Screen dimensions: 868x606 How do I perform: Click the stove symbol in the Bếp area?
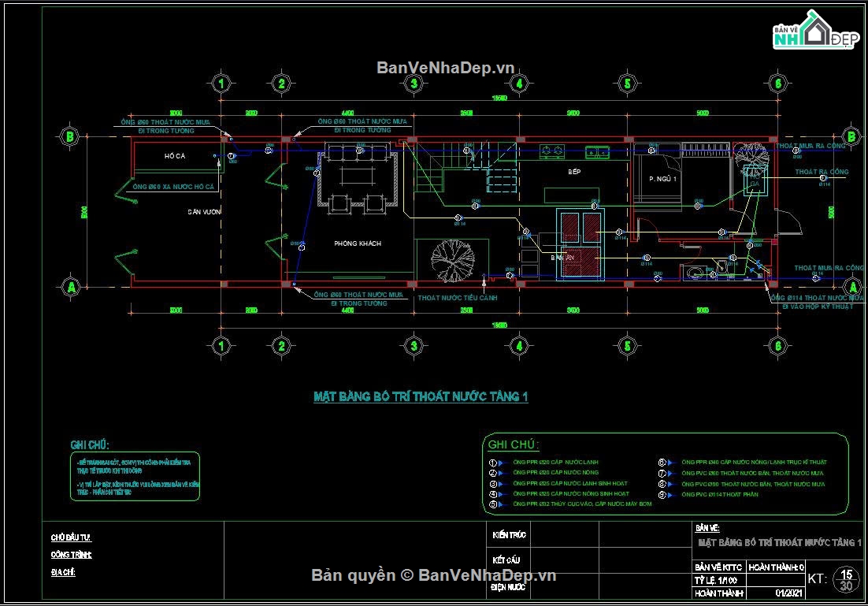552,150
